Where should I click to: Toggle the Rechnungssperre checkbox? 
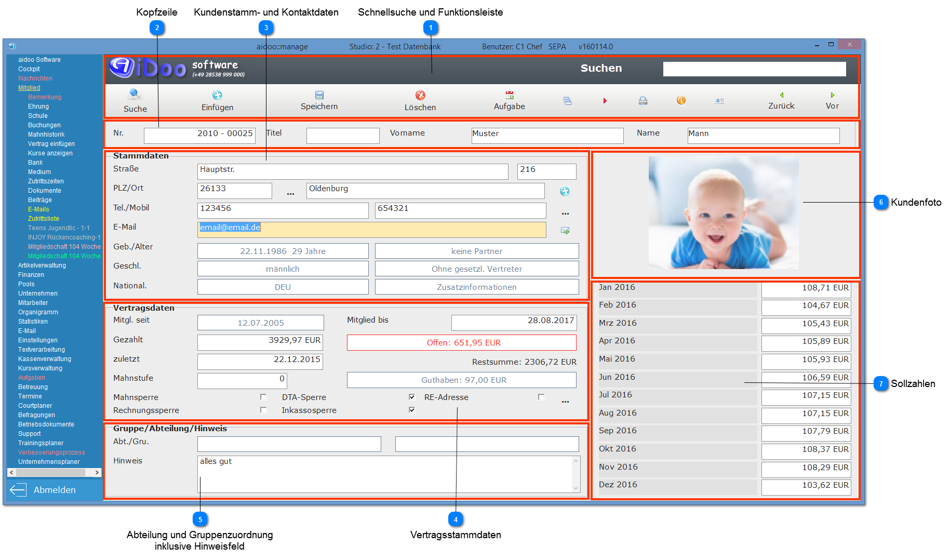263,410
